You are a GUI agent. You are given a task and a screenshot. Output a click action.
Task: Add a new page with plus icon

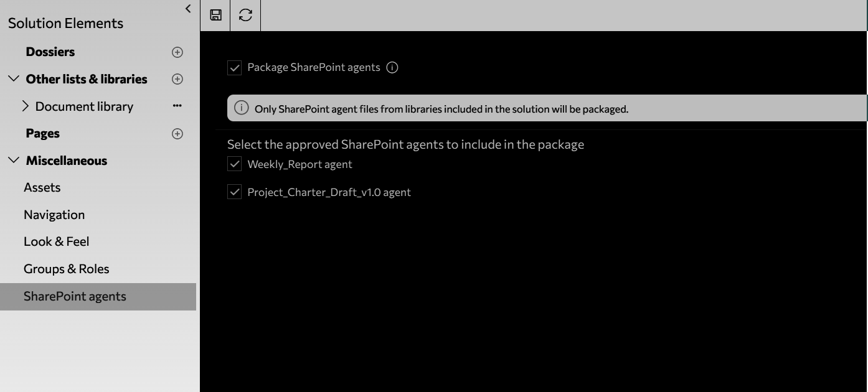coord(177,133)
